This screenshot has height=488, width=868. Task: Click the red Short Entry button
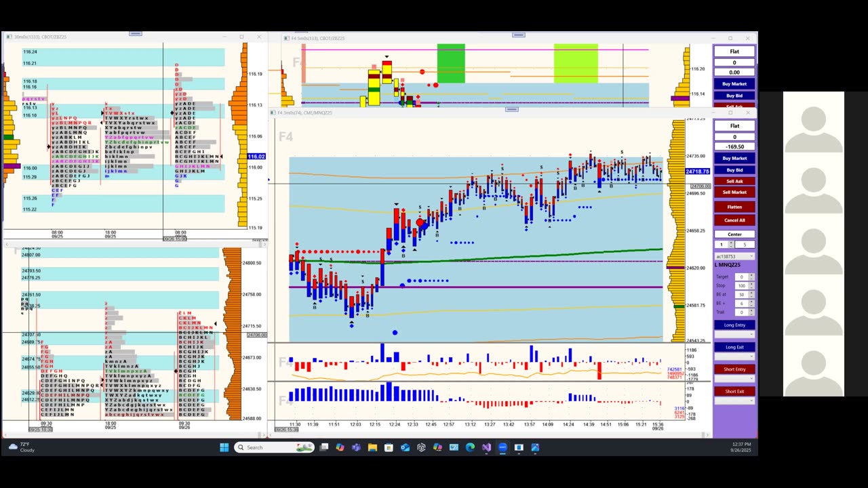coord(734,369)
